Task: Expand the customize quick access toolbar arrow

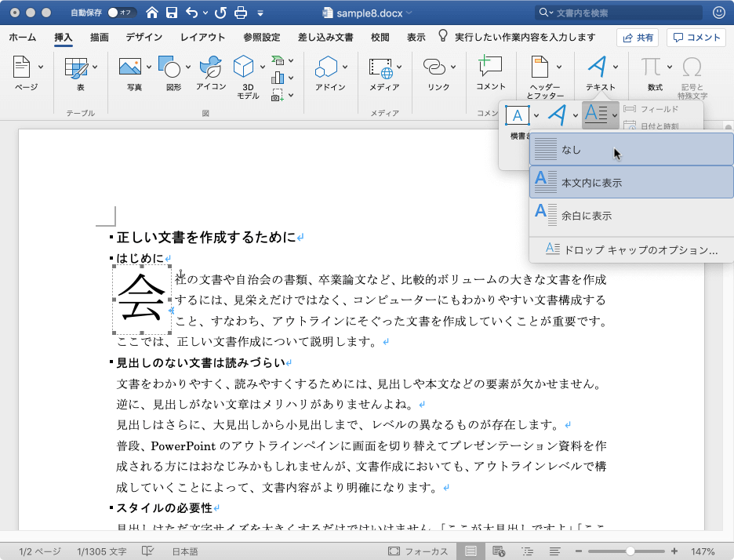Action: 260,13
